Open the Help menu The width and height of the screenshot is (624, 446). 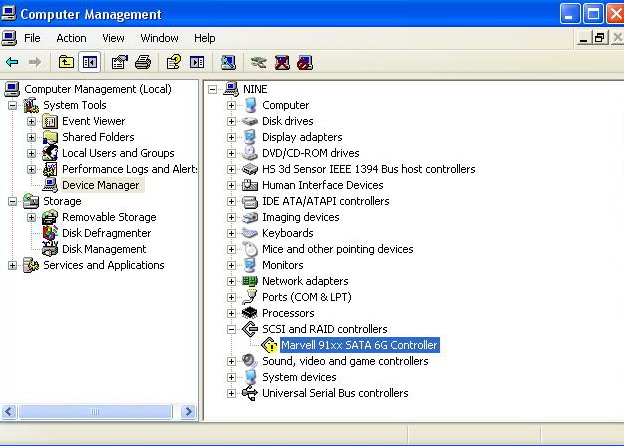(205, 38)
